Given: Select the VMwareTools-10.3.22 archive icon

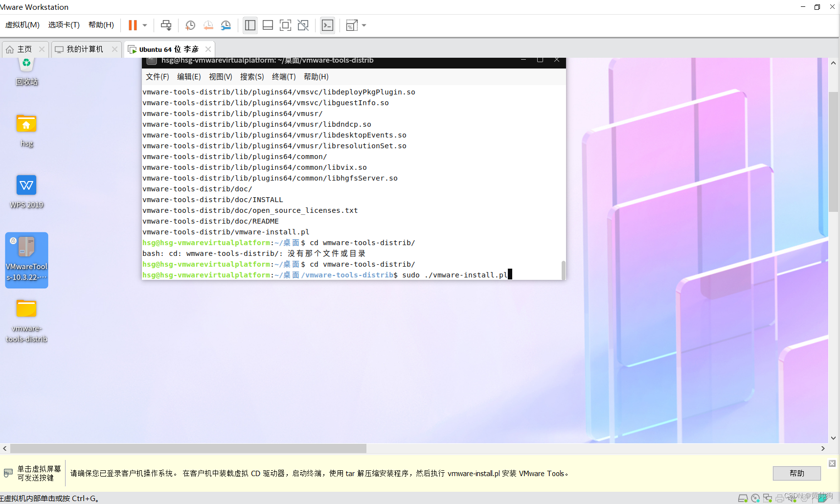Looking at the screenshot, I should click(27, 260).
